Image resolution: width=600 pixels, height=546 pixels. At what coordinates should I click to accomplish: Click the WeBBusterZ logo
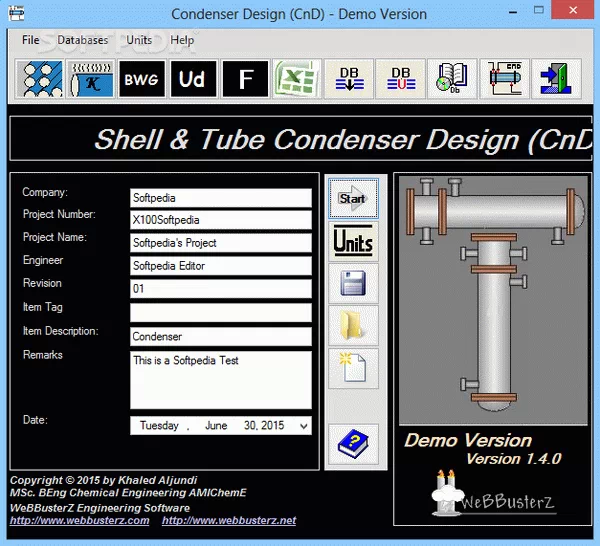coord(494,493)
